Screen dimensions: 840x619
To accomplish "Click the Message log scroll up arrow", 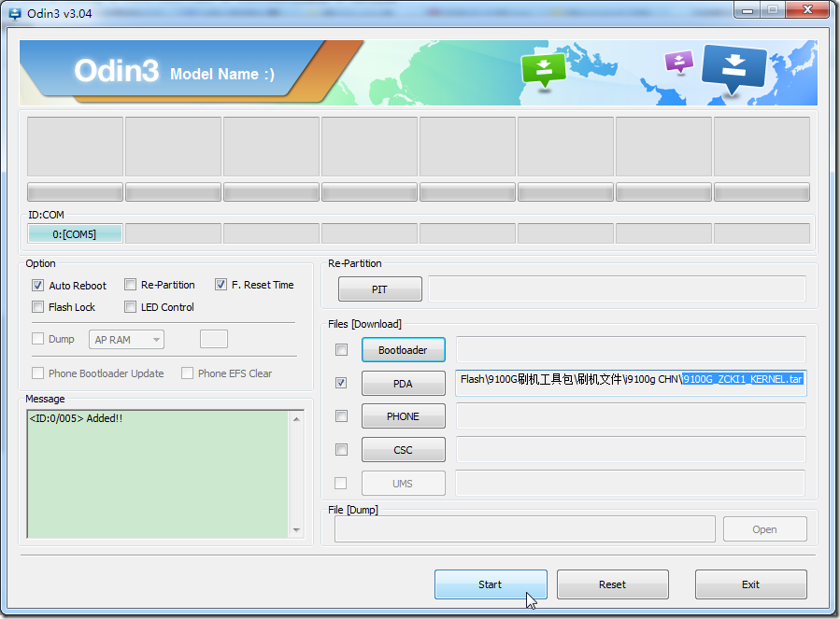I will click(x=296, y=418).
